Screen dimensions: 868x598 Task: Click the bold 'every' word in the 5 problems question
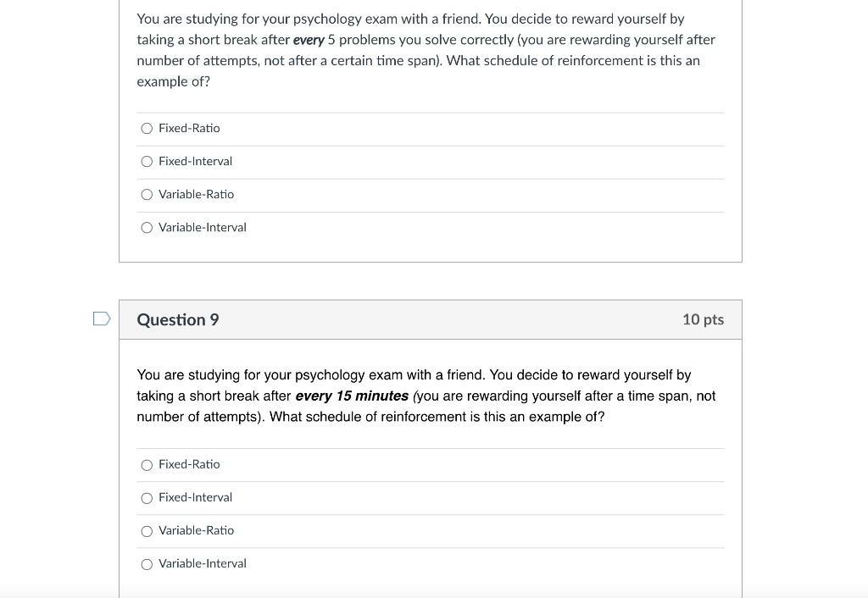[309, 41]
